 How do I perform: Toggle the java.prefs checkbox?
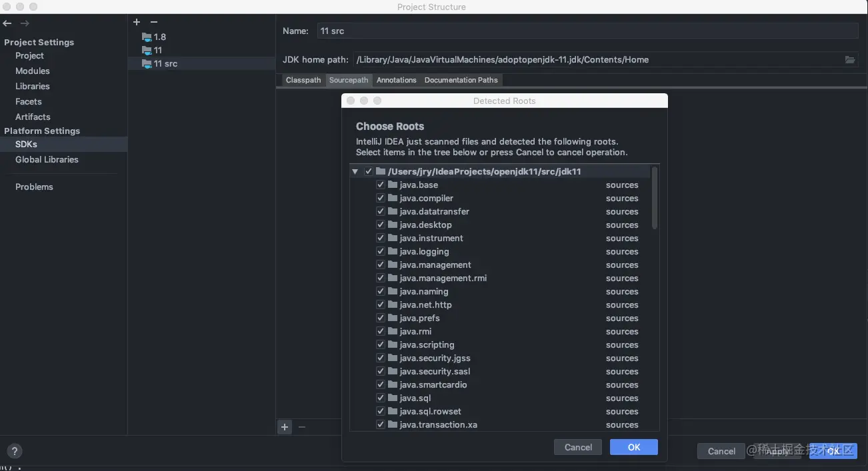pyautogui.click(x=381, y=318)
